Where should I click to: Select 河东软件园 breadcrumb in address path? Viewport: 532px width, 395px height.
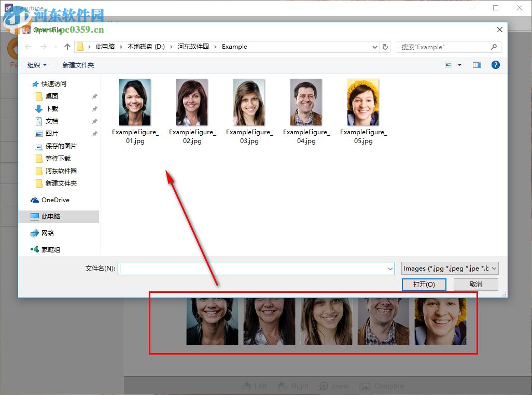[193, 47]
